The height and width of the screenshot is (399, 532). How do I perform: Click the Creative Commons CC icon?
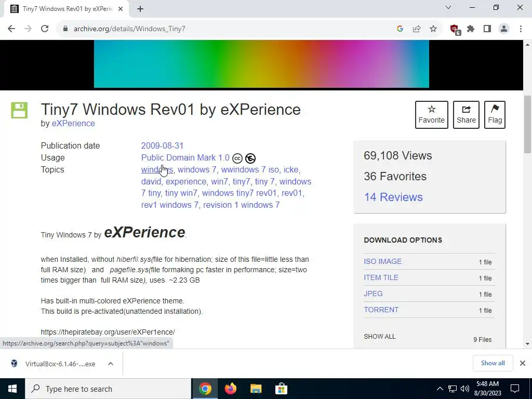(x=237, y=158)
